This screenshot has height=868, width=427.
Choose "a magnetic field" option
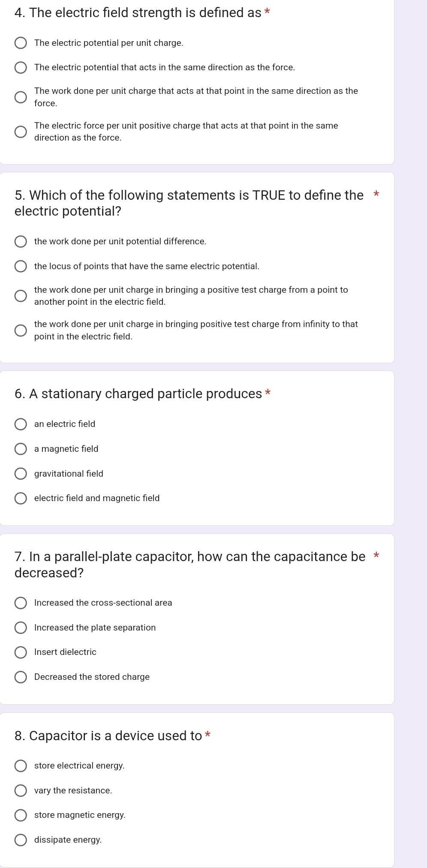coord(21,448)
